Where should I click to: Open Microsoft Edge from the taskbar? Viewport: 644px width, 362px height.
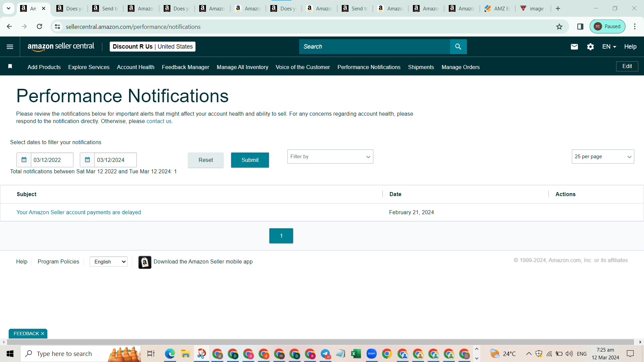click(x=170, y=354)
